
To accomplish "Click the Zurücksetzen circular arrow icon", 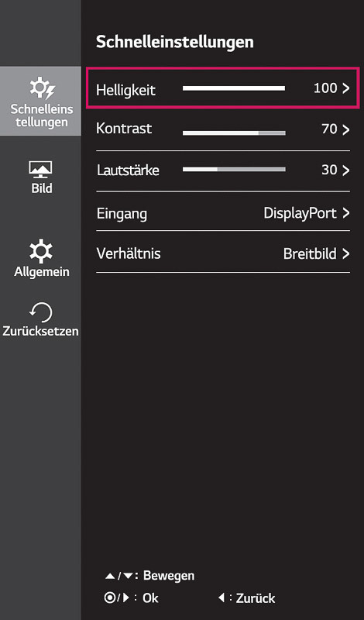I will [41, 313].
